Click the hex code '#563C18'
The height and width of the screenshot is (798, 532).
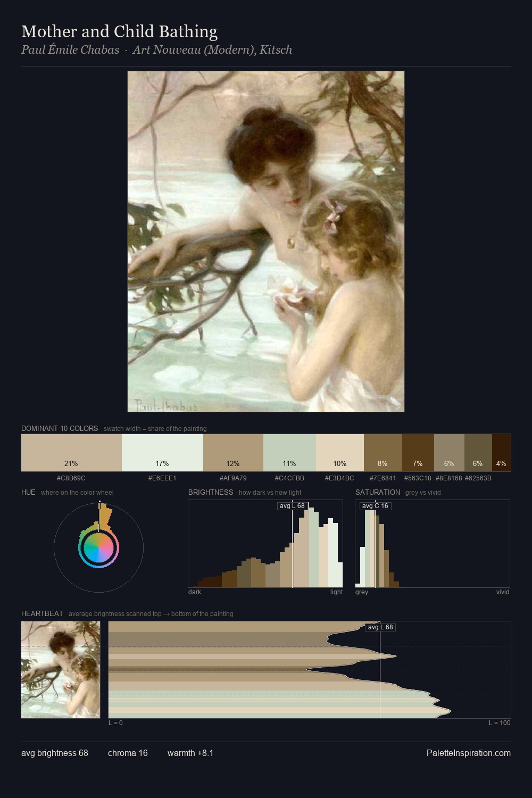pyautogui.click(x=418, y=478)
